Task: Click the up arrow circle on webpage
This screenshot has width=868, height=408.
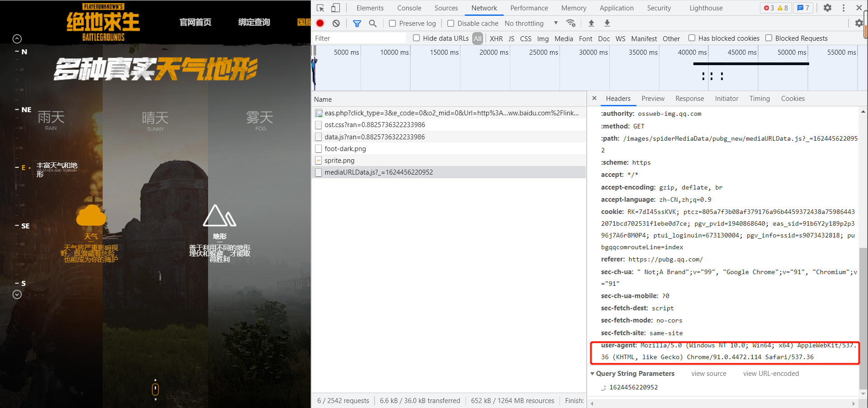Action: pos(17,39)
